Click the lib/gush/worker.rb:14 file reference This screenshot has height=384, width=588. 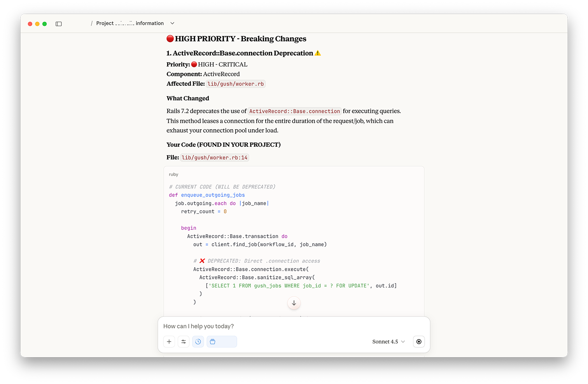[x=214, y=158]
